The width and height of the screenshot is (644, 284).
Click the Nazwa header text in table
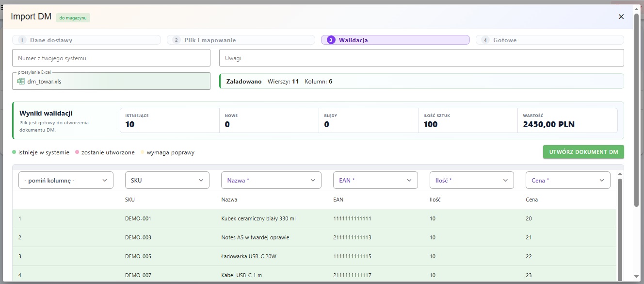click(x=229, y=200)
